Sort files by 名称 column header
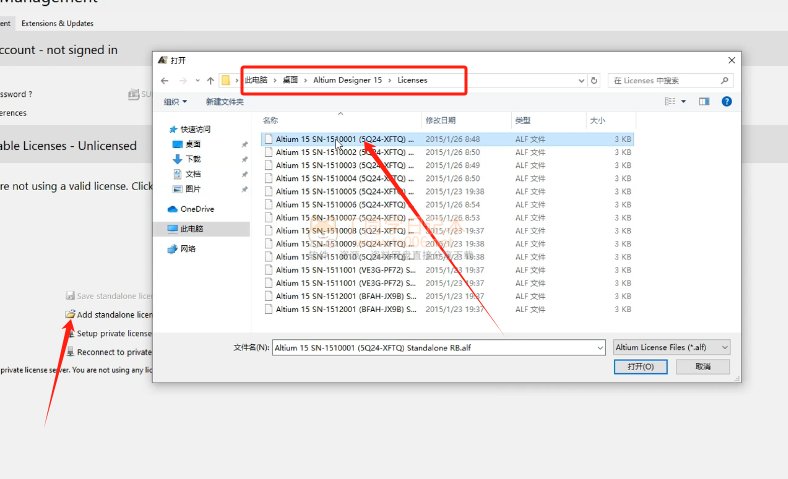Image resolution: width=788 pixels, height=479 pixels. pyautogui.click(x=340, y=121)
